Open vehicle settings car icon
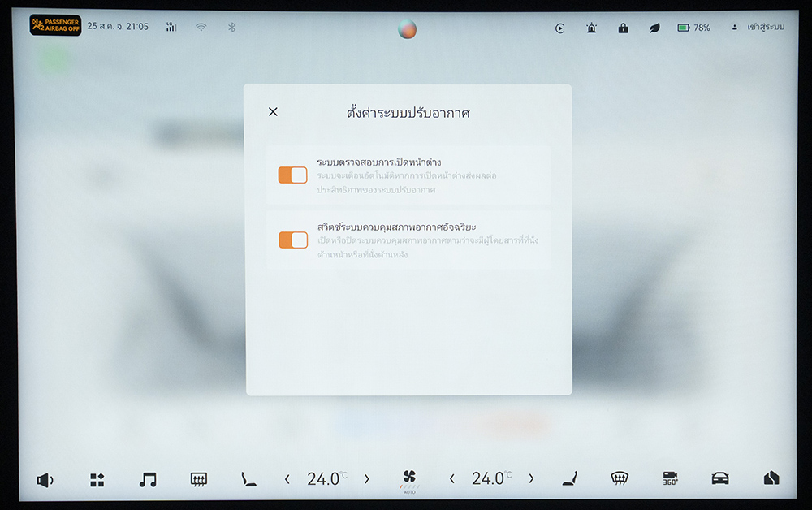Screen dimensions: 812x510 (720, 479)
